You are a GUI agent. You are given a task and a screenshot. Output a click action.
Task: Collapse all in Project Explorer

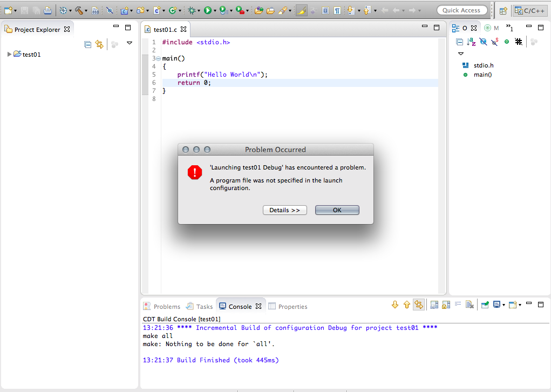[x=88, y=44]
